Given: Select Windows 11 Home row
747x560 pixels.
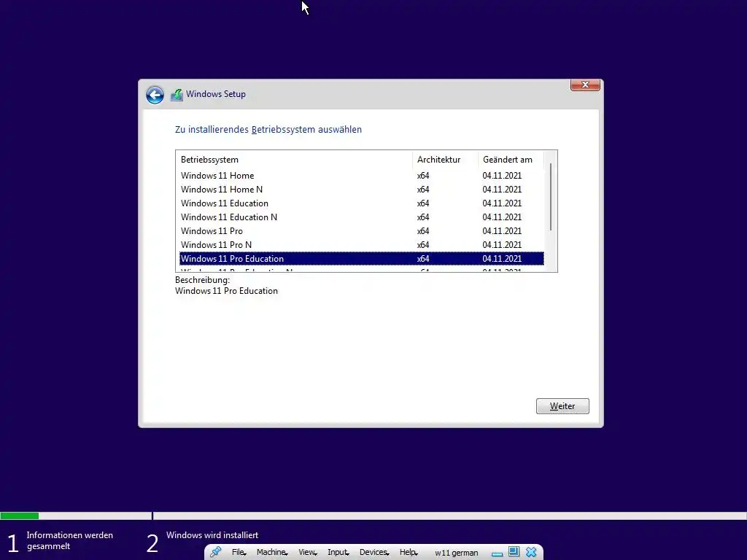Looking at the screenshot, I should click(362, 176).
